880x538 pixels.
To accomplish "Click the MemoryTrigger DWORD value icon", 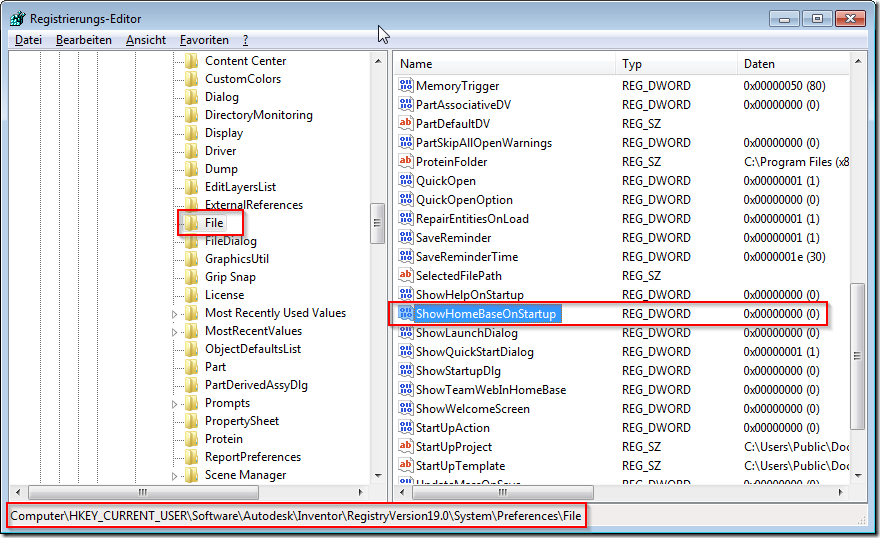I will pos(405,85).
